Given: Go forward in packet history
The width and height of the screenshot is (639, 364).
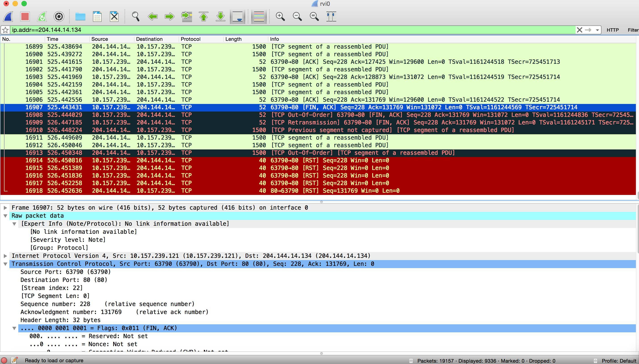Looking at the screenshot, I should coord(170,17).
